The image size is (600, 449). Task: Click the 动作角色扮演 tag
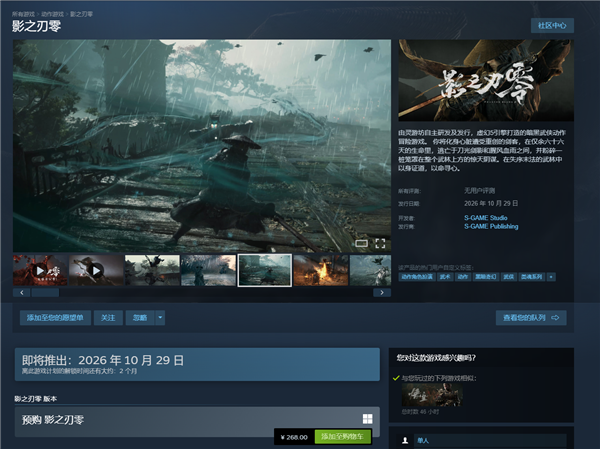[417, 277]
